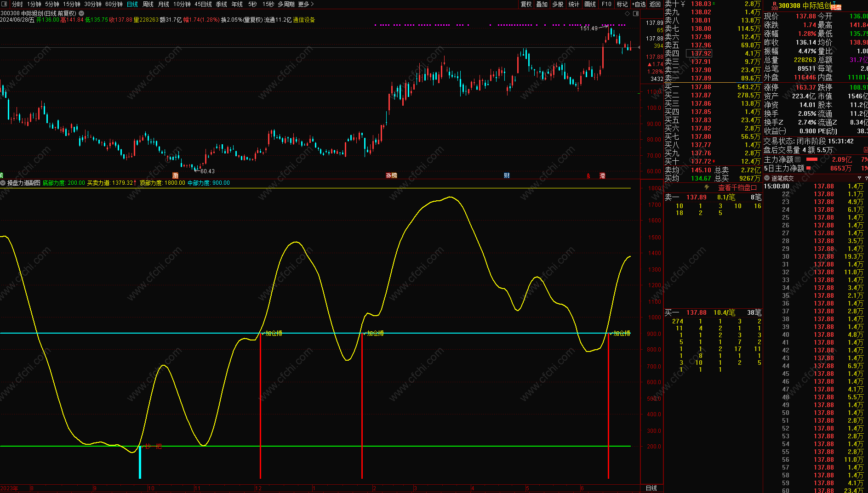Click the 日线 label on time axis
Screen dimensions: 868x493
pos(651,488)
